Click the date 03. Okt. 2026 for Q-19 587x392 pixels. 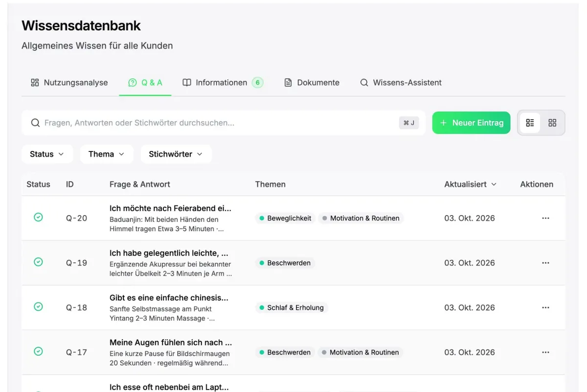(470, 263)
